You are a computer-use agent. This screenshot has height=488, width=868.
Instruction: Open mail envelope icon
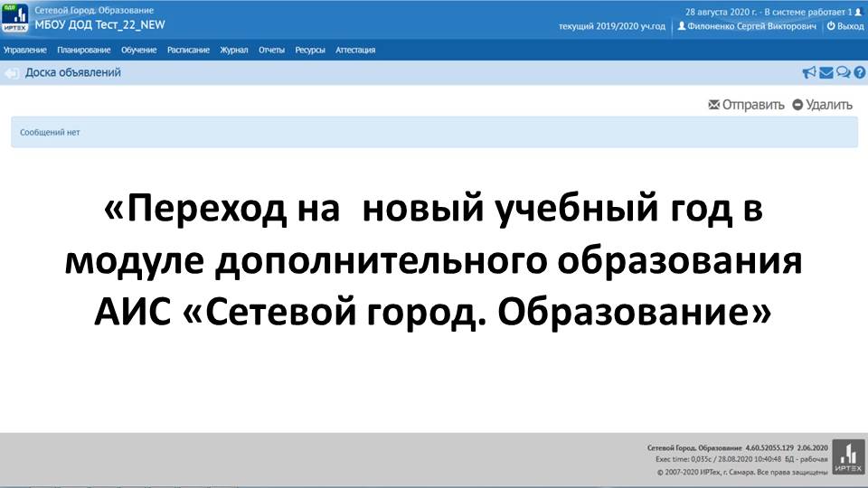point(826,72)
